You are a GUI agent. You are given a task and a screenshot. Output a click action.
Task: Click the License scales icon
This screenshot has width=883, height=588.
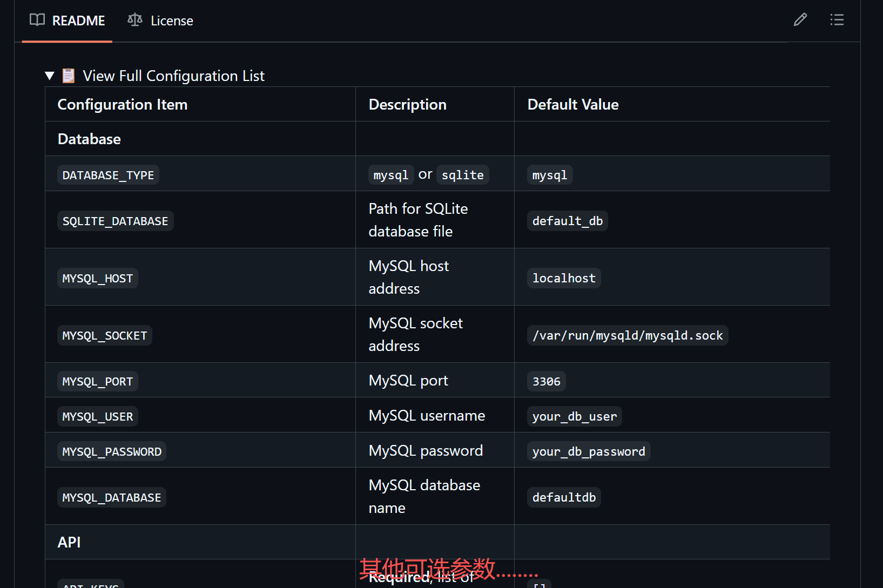tap(134, 20)
